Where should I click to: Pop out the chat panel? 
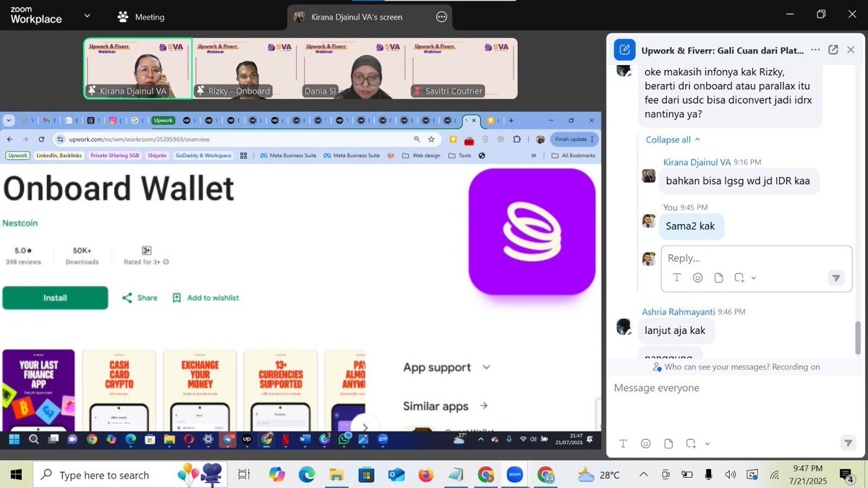pyautogui.click(x=833, y=50)
